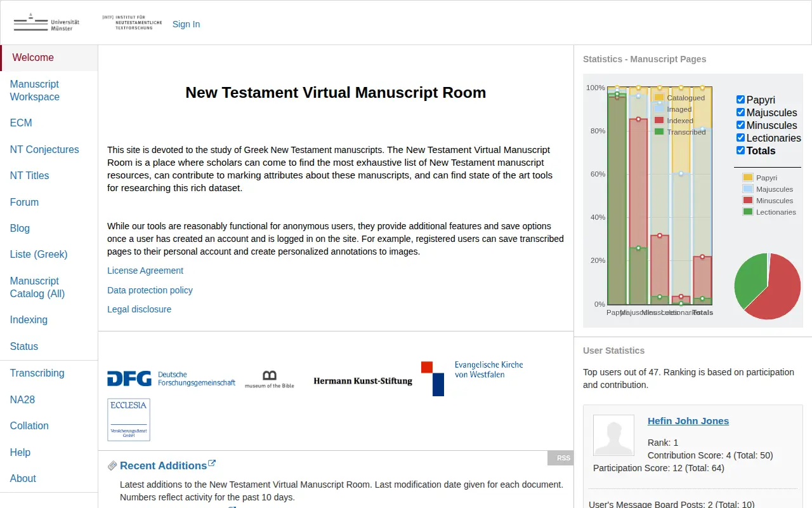Click the Ecclesia Versicherungsdienst logo
Image resolution: width=812 pixels, height=508 pixels.
point(129,420)
